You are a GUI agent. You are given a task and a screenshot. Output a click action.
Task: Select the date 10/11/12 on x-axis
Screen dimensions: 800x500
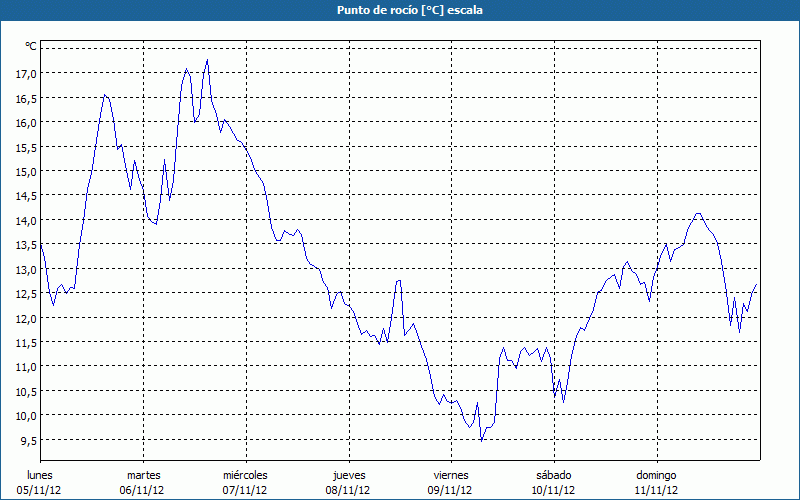click(553, 490)
